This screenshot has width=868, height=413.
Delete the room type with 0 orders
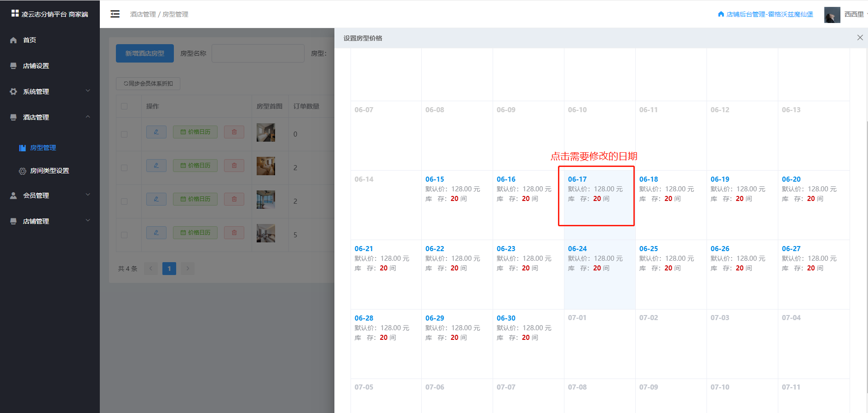(x=234, y=132)
